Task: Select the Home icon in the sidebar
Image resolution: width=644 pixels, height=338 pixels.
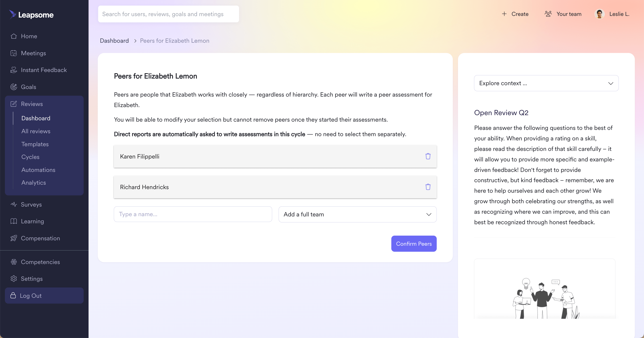Action: tap(14, 36)
